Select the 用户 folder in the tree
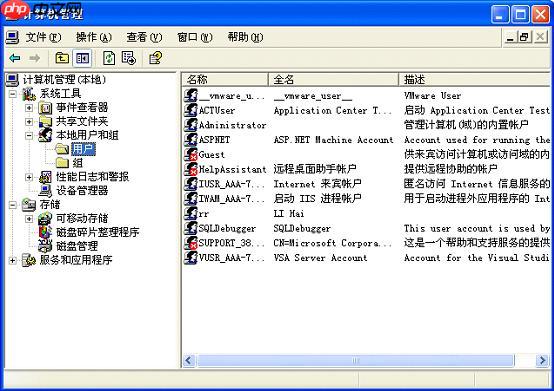The width and height of the screenshot is (554, 391). click(83, 149)
